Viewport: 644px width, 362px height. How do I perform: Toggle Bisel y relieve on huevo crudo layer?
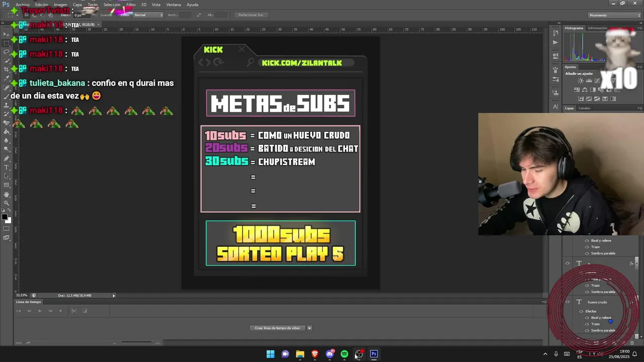point(587,318)
